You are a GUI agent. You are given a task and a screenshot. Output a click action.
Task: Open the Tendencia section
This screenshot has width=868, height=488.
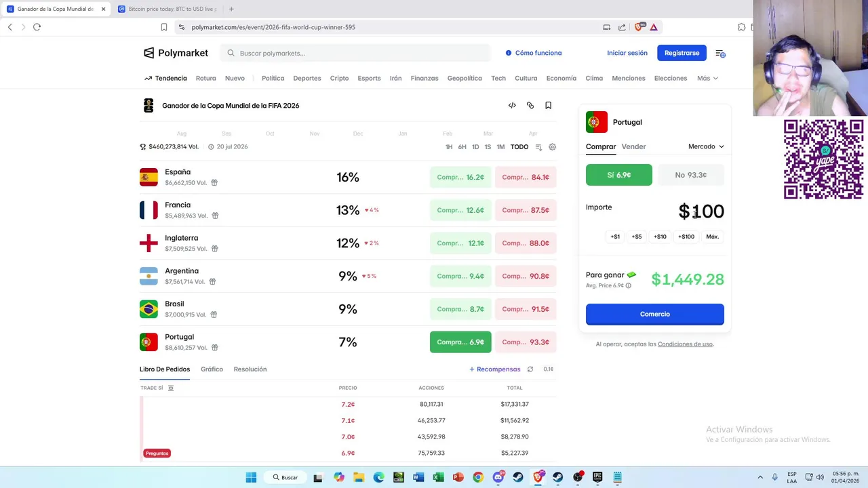coord(165,79)
